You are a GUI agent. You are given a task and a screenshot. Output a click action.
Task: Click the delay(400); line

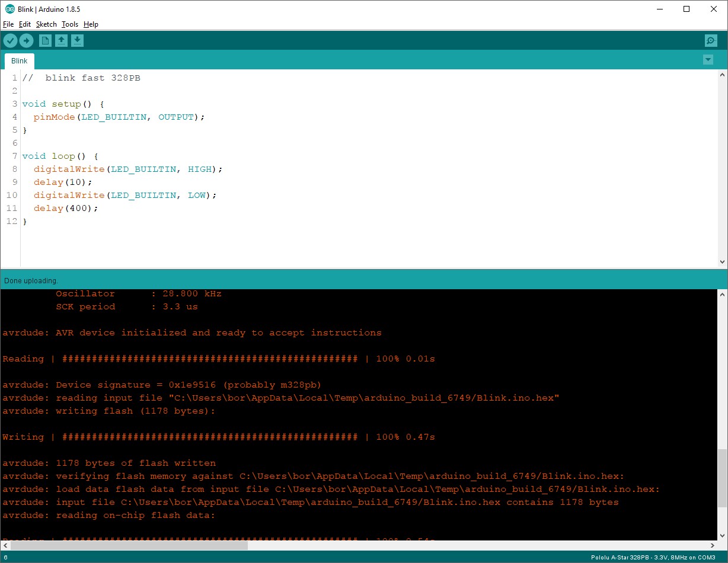(66, 208)
